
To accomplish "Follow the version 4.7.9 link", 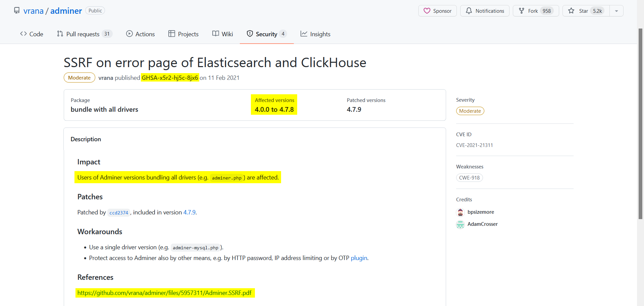I will point(189,212).
